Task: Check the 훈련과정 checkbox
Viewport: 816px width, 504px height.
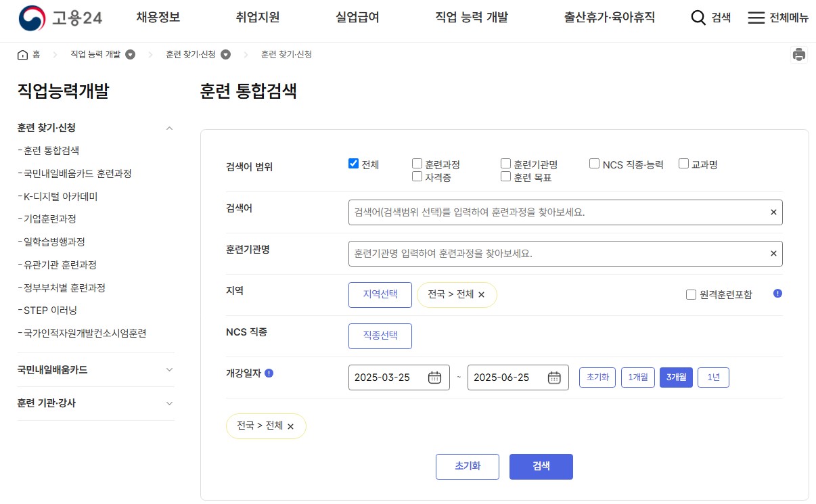Action: pyautogui.click(x=417, y=162)
